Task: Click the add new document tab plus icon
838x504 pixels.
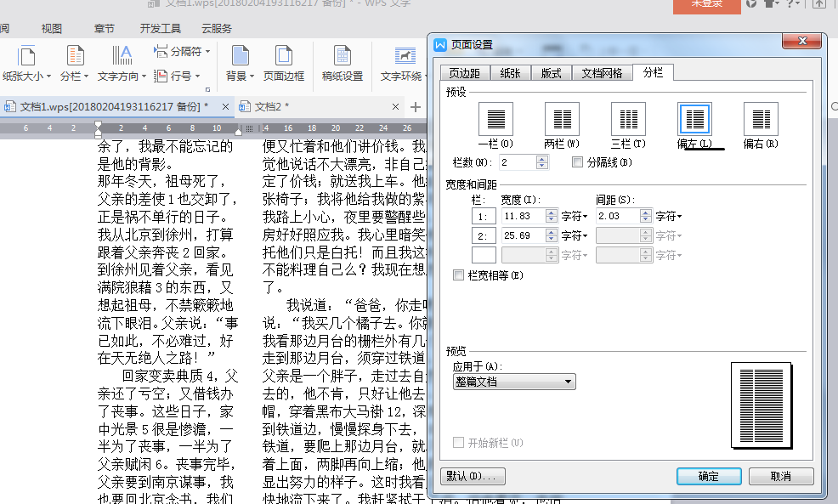Action: point(416,107)
